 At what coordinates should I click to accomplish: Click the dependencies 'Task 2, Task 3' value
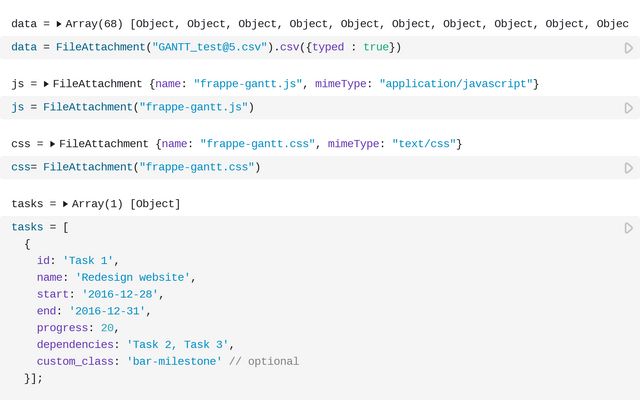[x=178, y=344]
